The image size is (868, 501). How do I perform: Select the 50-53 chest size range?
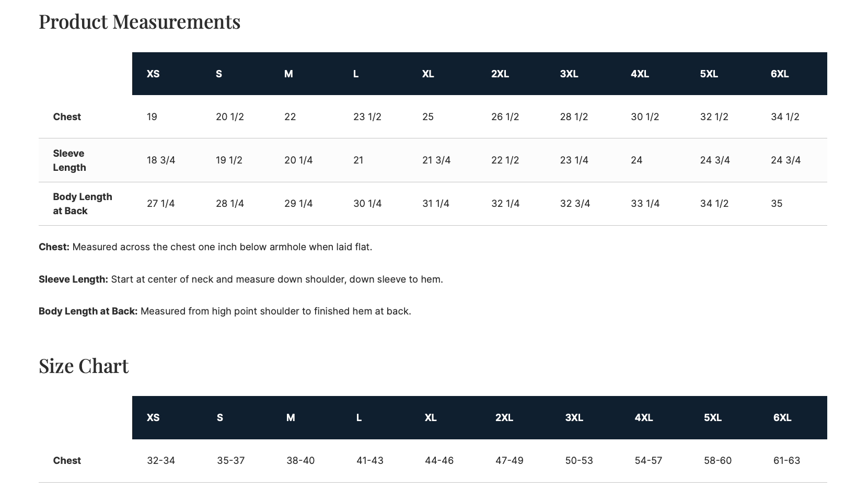(x=579, y=460)
